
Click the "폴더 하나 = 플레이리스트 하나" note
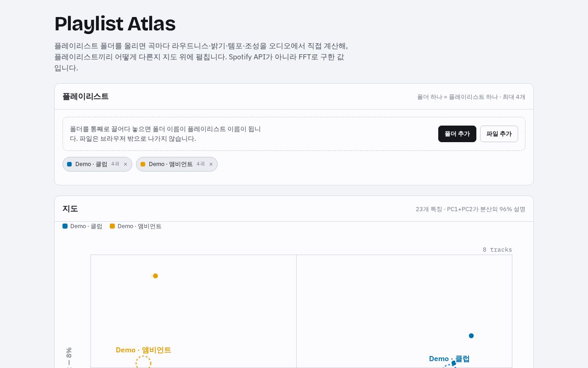471,97
